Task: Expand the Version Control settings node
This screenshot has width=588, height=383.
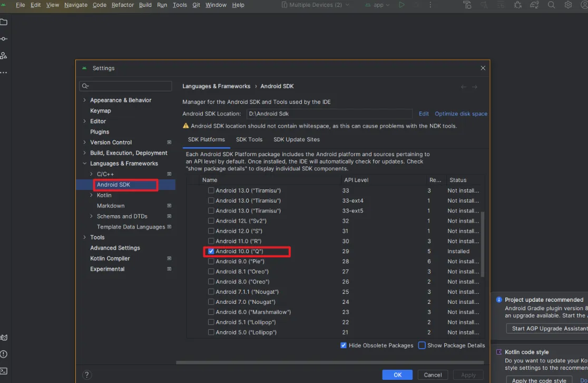Action: tap(84, 142)
